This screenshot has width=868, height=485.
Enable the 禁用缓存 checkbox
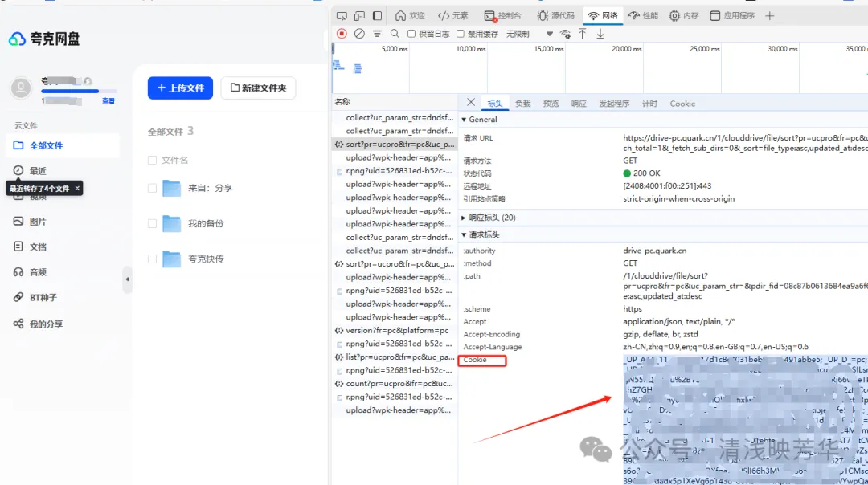460,34
